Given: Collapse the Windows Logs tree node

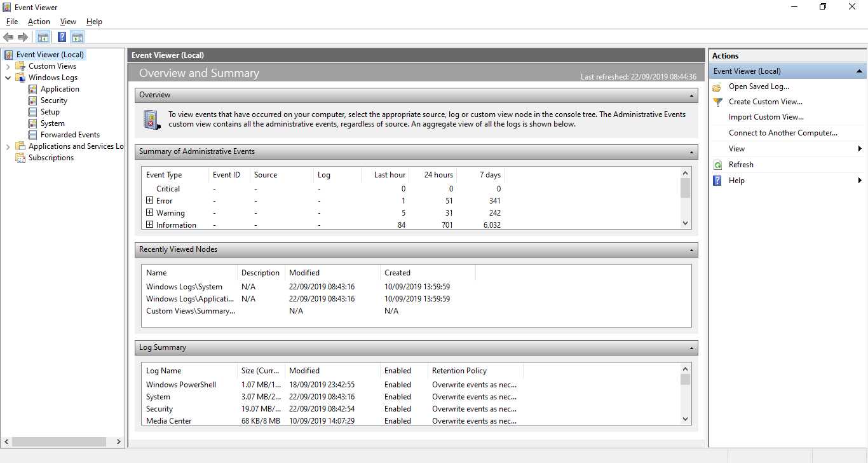Looking at the screenshot, I should [x=8, y=78].
